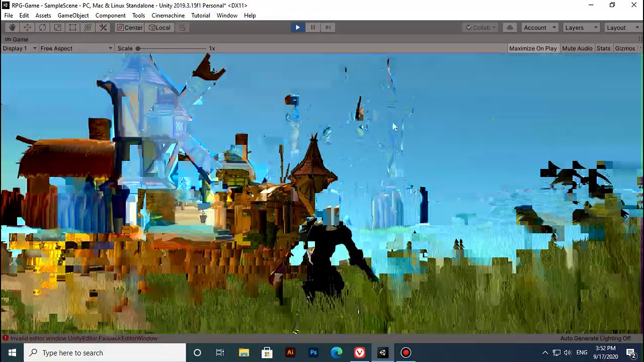Click the taskbar search box
644x362 pixels.
point(105,353)
